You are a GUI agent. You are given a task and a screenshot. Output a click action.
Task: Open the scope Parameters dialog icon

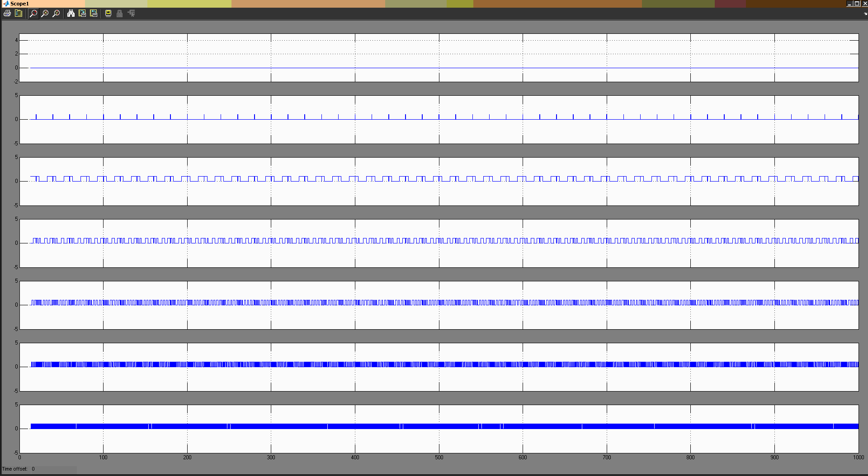19,14
